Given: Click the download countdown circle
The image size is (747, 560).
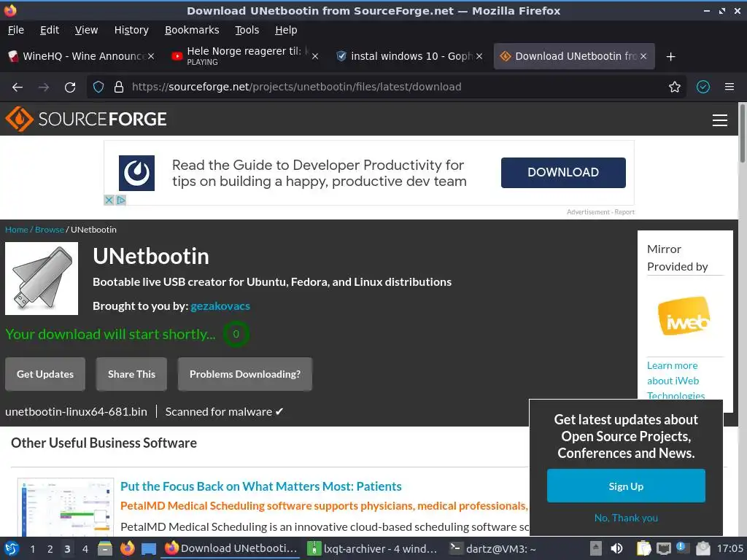Looking at the screenshot, I should (x=236, y=334).
